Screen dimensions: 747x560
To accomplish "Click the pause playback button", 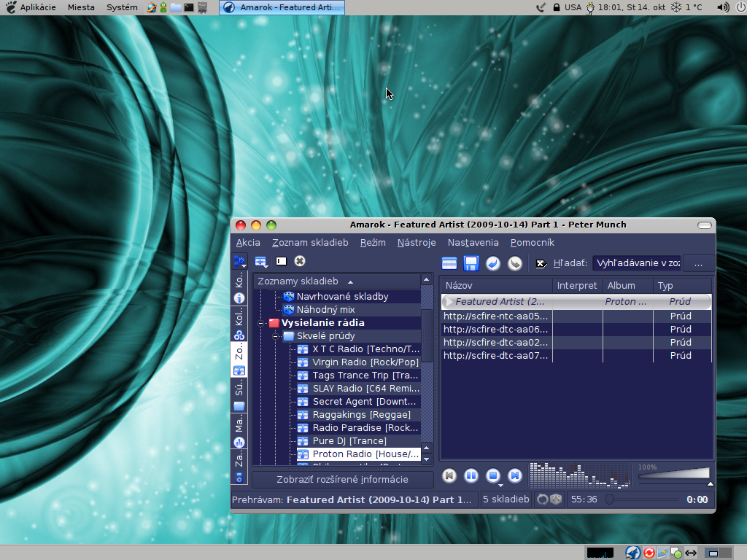I will point(471,475).
